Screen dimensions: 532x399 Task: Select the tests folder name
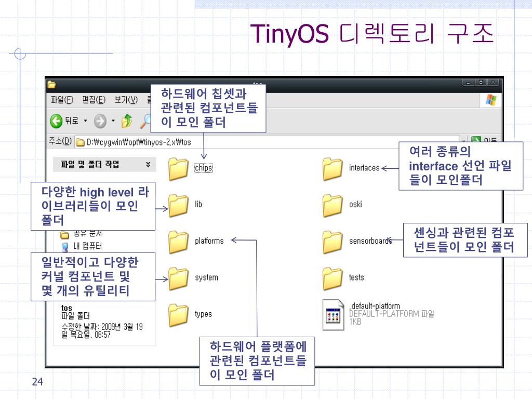click(x=356, y=277)
